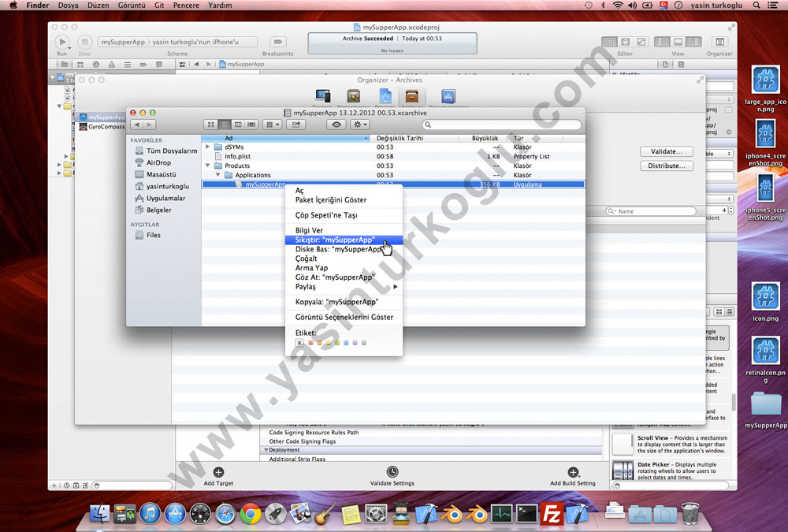The image size is (788, 532).
Task: Switch Finder to list view
Action: click(225, 125)
